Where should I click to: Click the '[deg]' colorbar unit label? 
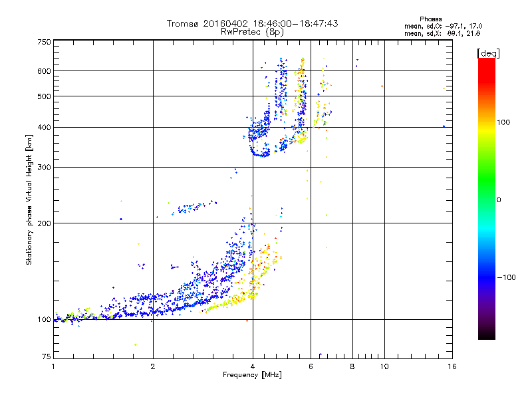click(488, 53)
